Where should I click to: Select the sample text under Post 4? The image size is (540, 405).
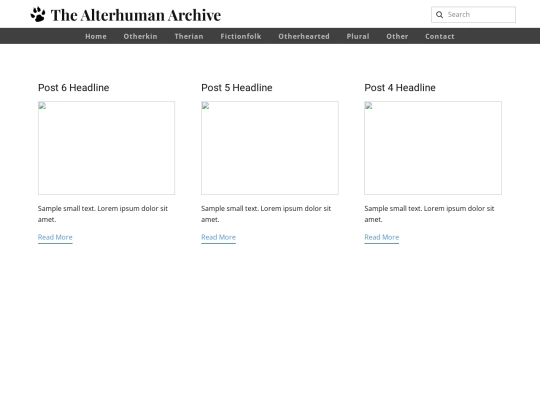pyautogui.click(x=429, y=214)
